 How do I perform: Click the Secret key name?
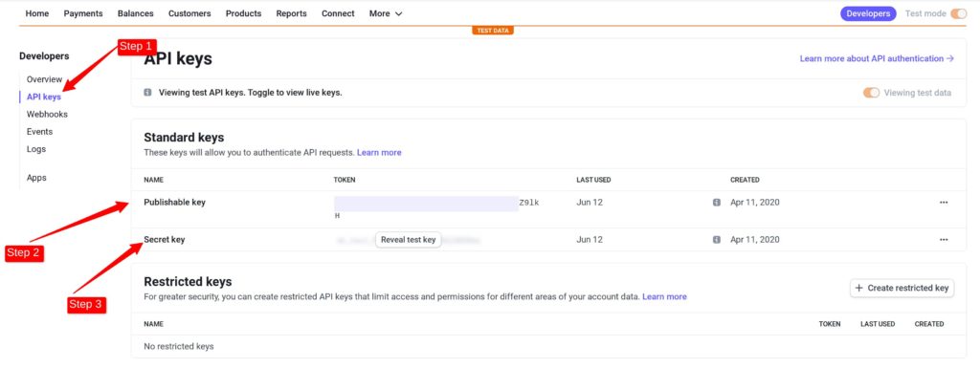point(165,240)
